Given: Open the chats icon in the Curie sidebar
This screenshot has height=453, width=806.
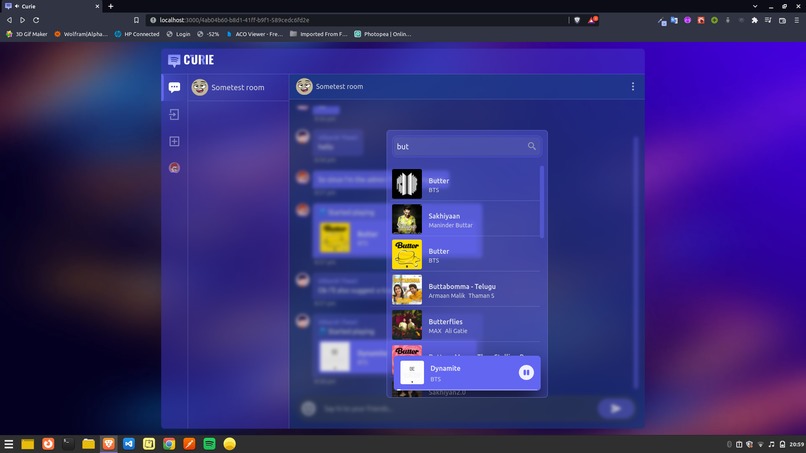Looking at the screenshot, I should coord(174,87).
